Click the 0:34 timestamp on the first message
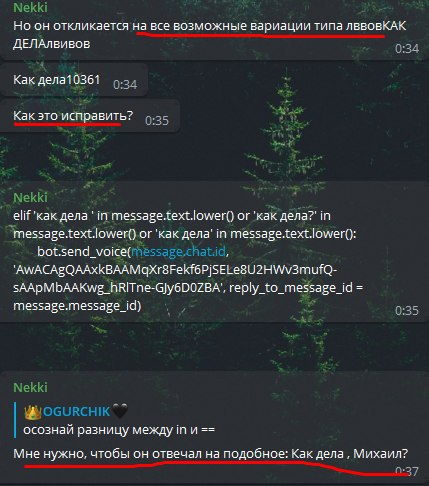 pyautogui.click(x=407, y=49)
